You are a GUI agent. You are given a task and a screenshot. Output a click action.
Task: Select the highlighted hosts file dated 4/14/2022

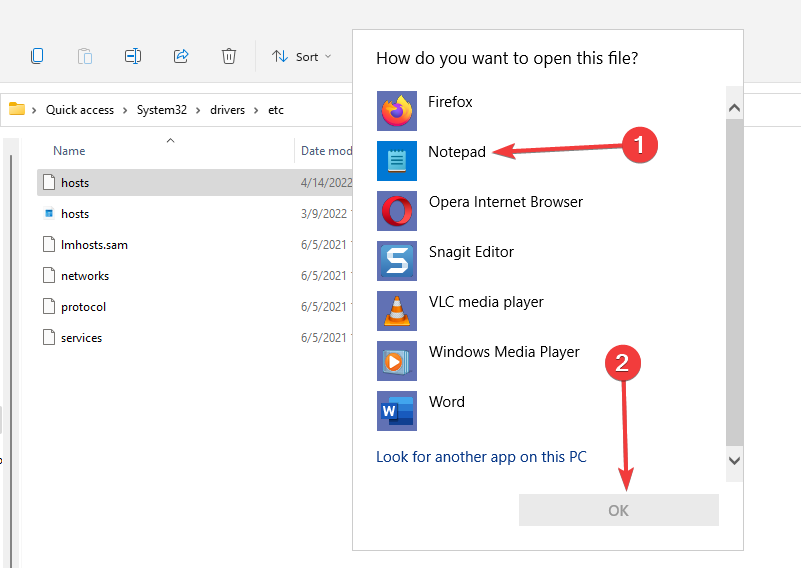pyautogui.click(x=195, y=182)
